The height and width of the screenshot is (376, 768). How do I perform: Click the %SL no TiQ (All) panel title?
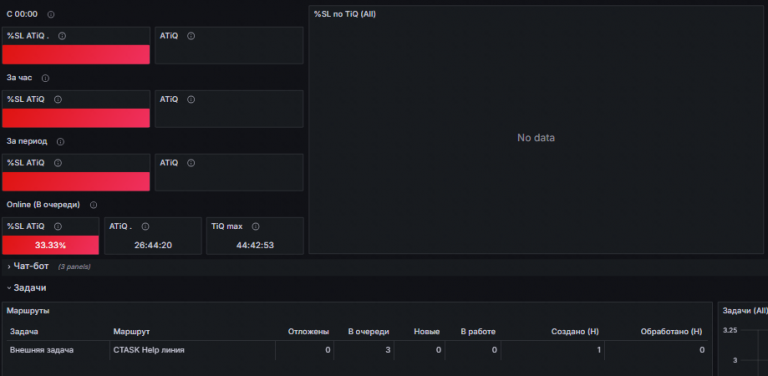pos(345,14)
